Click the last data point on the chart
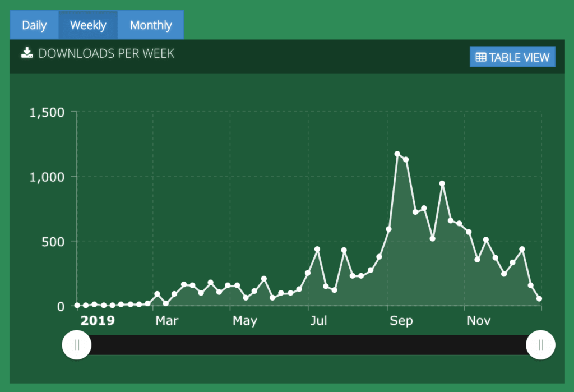The image size is (574, 392). click(539, 299)
